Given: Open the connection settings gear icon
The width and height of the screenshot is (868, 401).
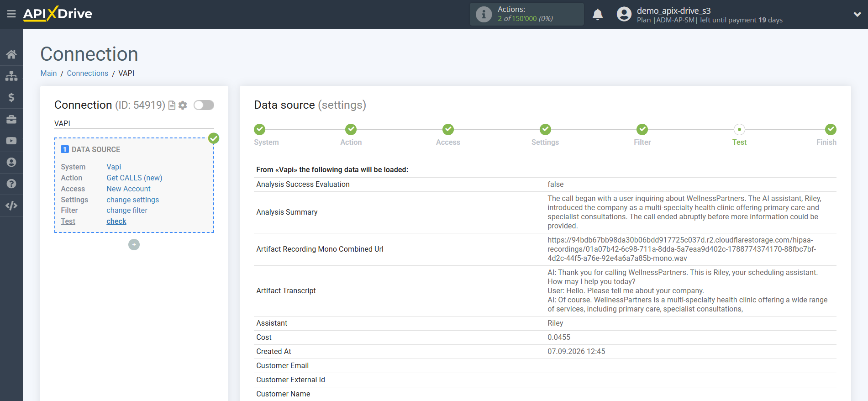Looking at the screenshot, I should (183, 106).
